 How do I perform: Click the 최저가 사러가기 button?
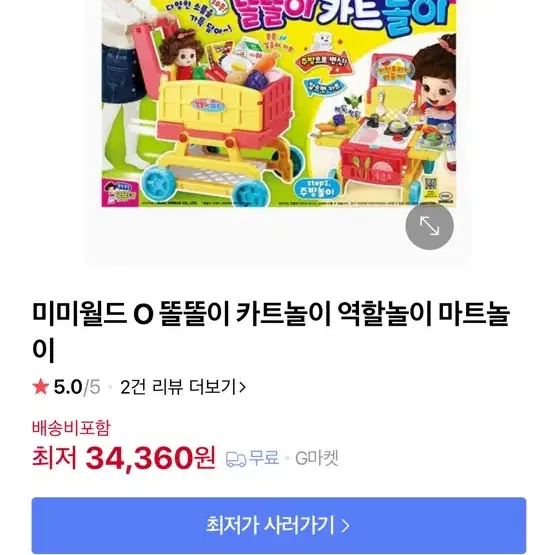279,525
